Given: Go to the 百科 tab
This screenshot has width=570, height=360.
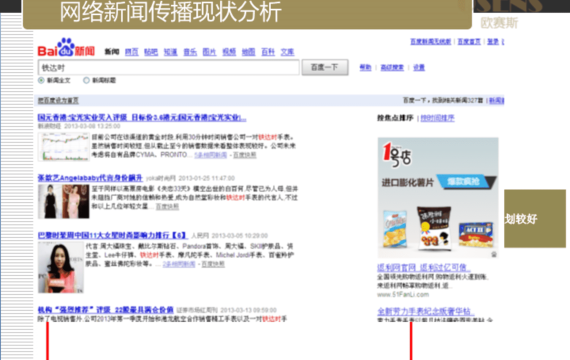Looking at the screenshot, I should 268,52.
